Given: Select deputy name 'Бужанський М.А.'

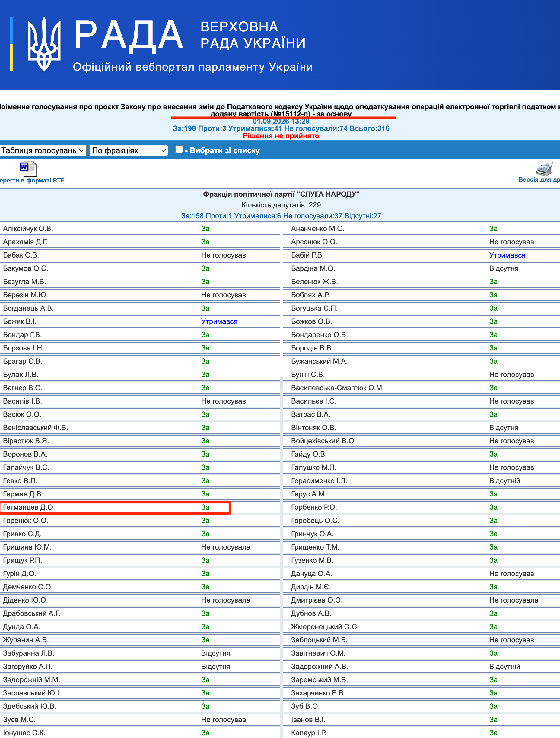Looking at the screenshot, I should 319,361.
